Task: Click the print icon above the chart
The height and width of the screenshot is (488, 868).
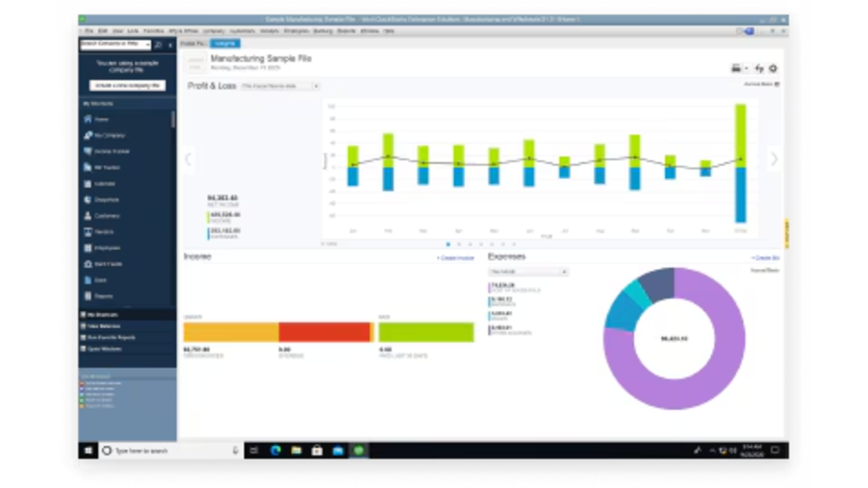Action: tap(736, 69)
